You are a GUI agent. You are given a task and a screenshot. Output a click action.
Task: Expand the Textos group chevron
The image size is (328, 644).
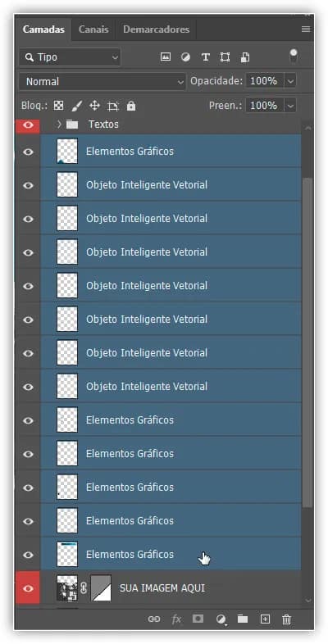[x=59, y=124]
